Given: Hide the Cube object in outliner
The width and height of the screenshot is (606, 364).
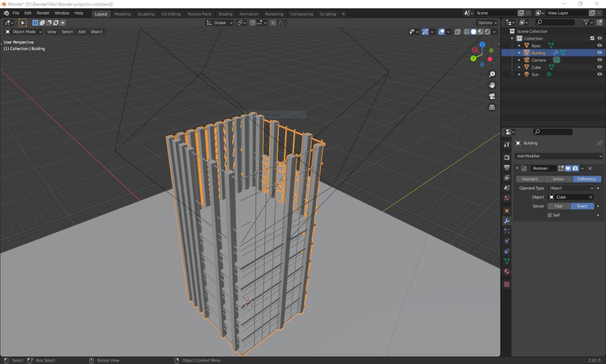Looking at the screenshot, I should 599,67.
